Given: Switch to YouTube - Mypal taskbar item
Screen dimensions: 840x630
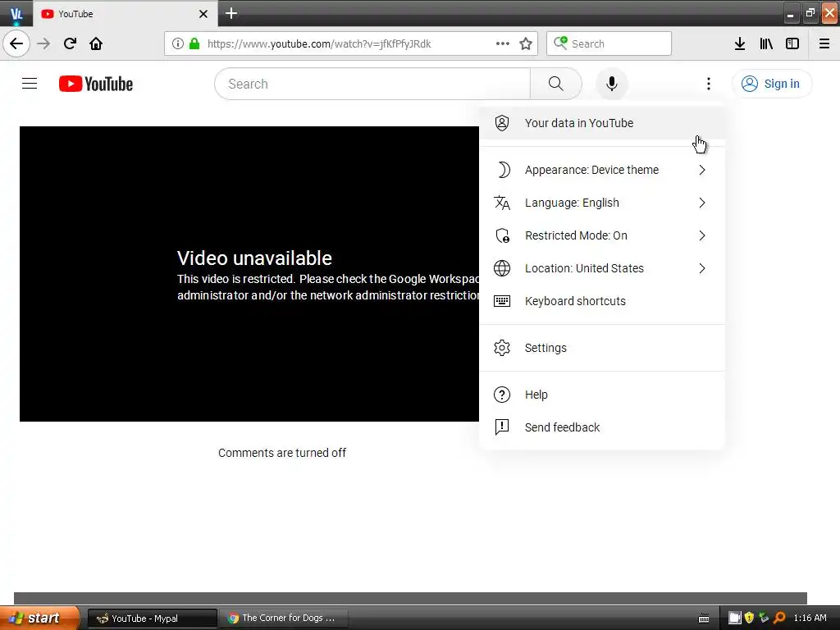Looking at the screenshot, I should 153,619.
